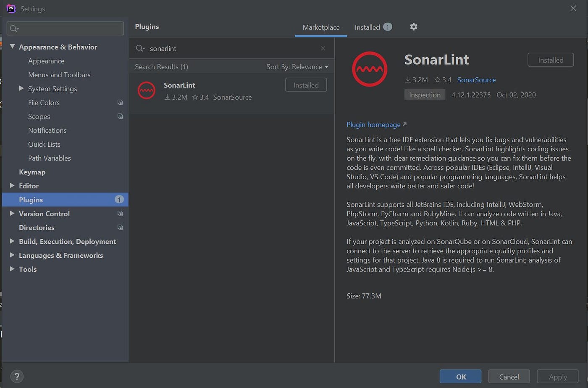Close the Settings dialog window
Screen dimensions: 588x388
[573, 8]
